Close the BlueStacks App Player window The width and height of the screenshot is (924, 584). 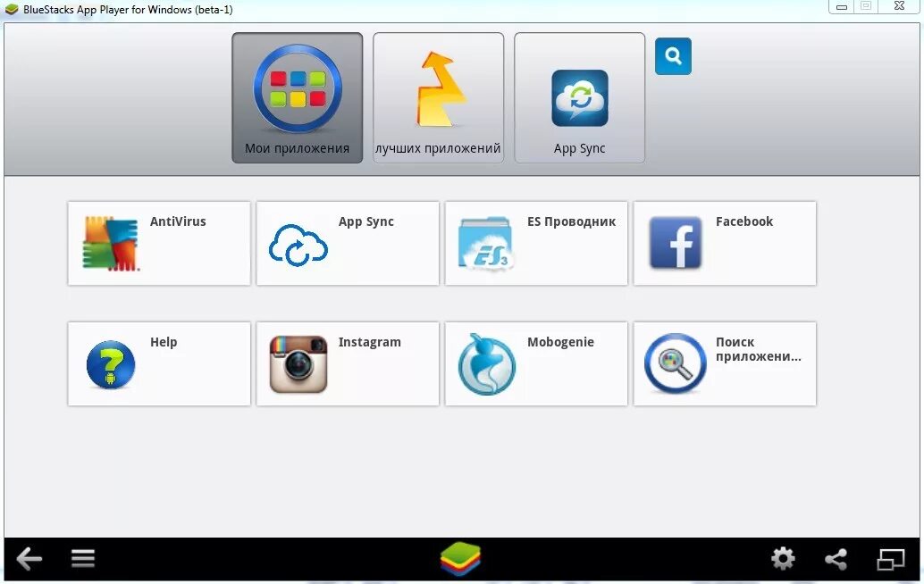click(899, 6)
